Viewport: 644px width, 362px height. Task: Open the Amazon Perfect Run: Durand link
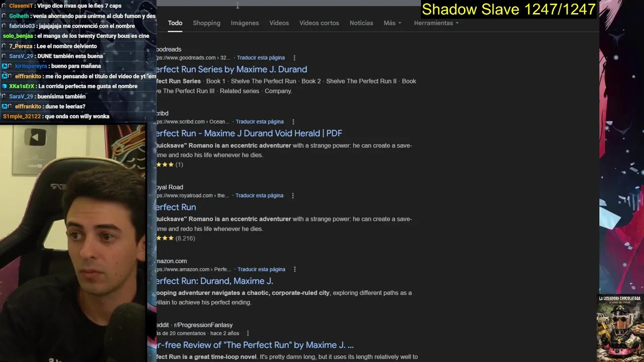tap(215, 281)
